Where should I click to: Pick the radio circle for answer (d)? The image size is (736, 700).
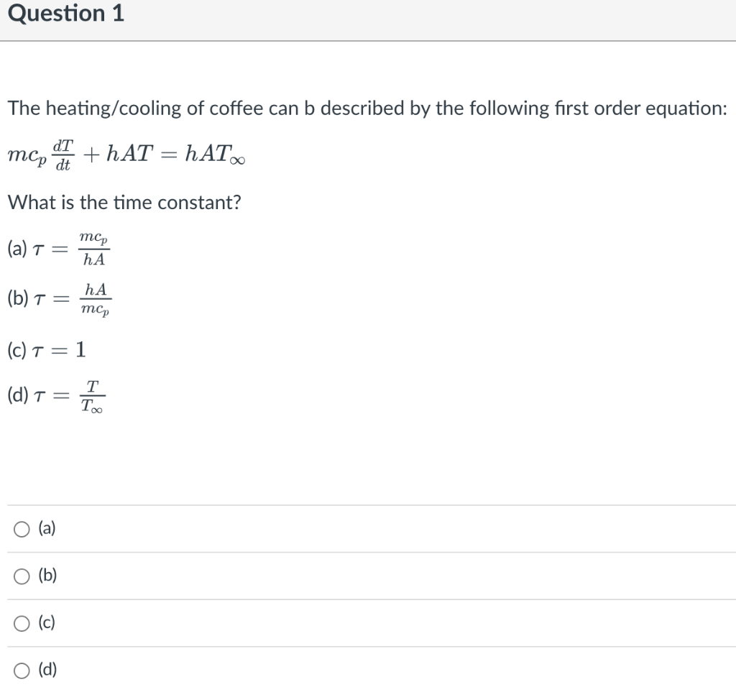pos(22,671)
